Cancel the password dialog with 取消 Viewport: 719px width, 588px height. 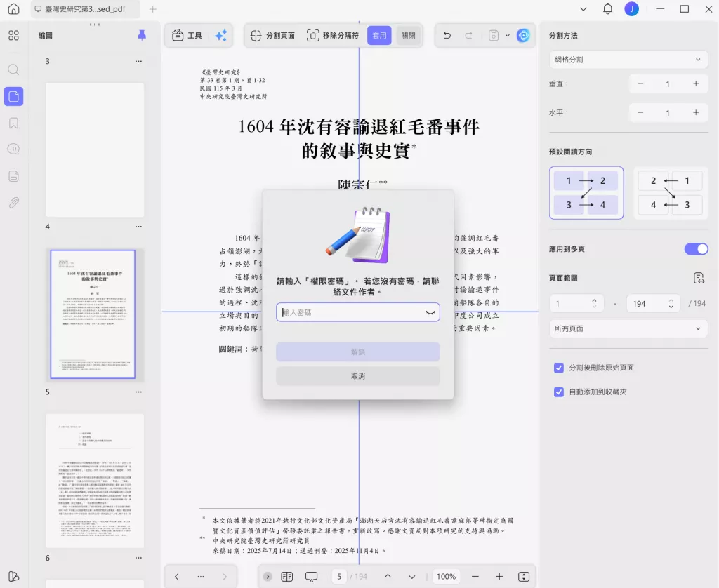(358, 376)
